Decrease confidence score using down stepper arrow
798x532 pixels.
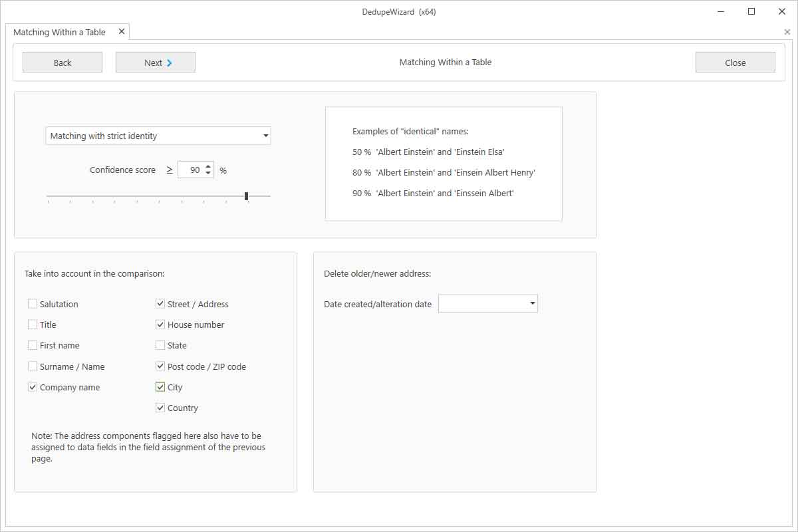(207, 173)
